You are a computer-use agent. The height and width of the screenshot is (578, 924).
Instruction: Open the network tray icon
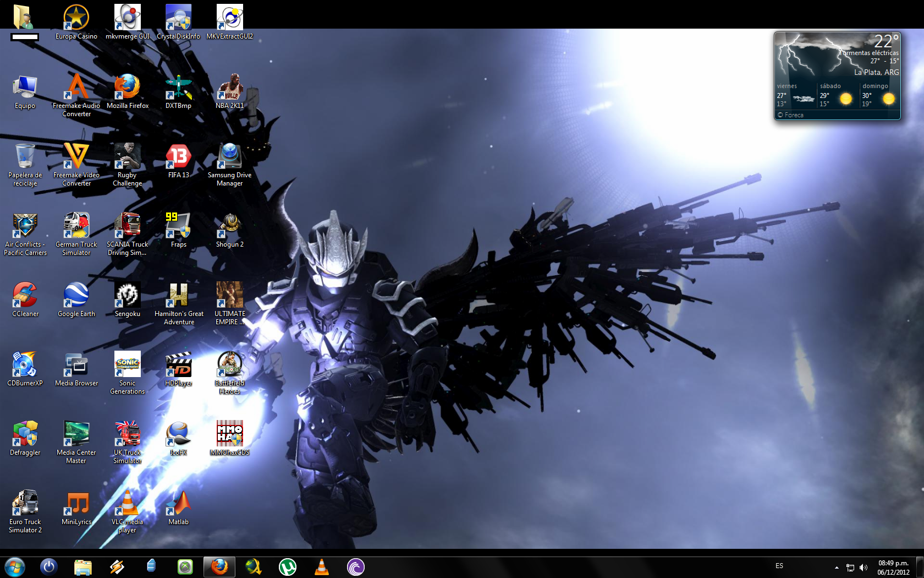[850, 568]
